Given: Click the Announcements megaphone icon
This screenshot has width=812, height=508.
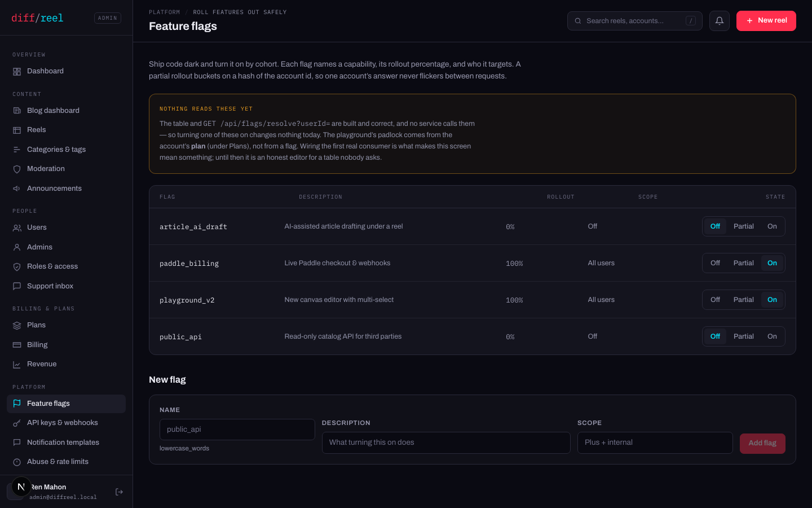Looking at the screenshot, I should pyautogui.click(x=17, y=189).
